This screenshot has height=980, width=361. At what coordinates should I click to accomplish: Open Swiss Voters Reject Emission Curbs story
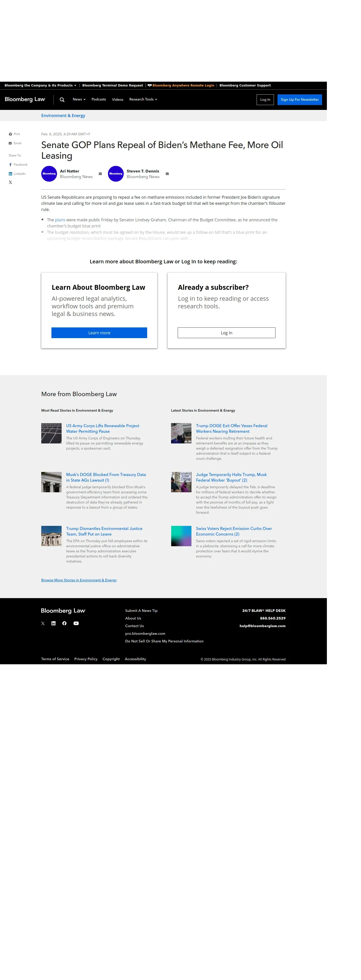(x=234, y=531)
